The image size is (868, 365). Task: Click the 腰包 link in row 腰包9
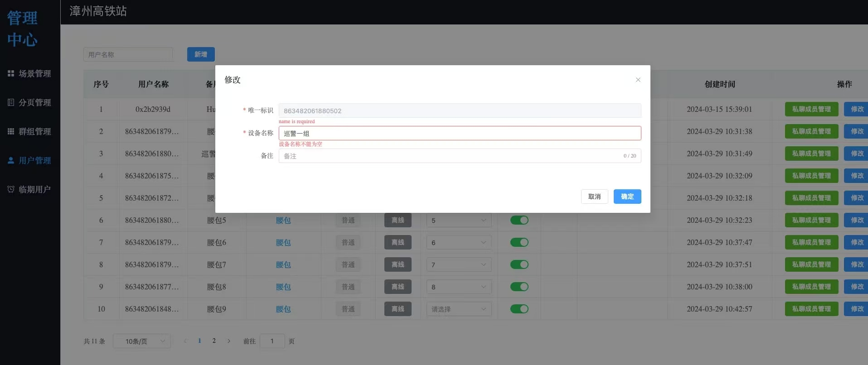coord(283,309)
